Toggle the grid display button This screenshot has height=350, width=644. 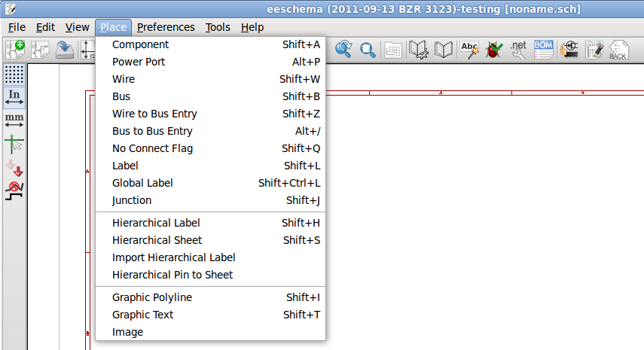point(14,75)
